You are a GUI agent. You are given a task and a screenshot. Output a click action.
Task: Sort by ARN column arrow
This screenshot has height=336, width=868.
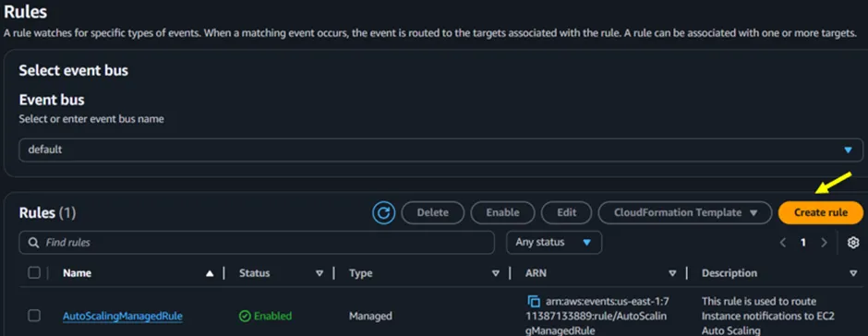[672, 273]
